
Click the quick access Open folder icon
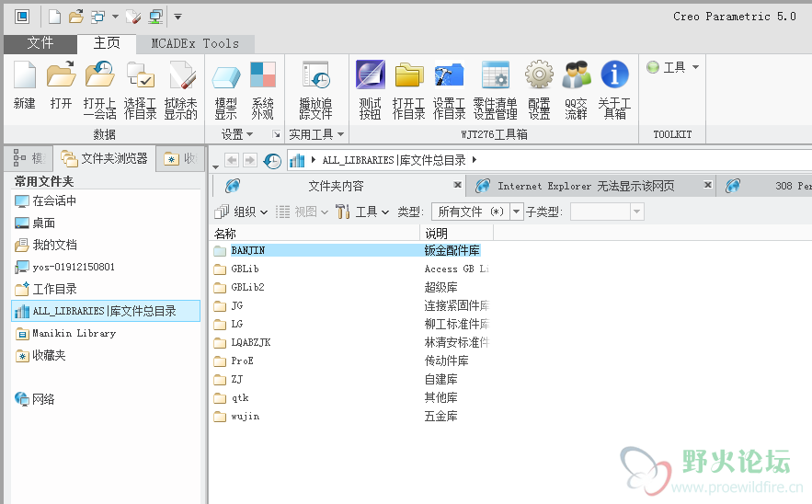76,17
